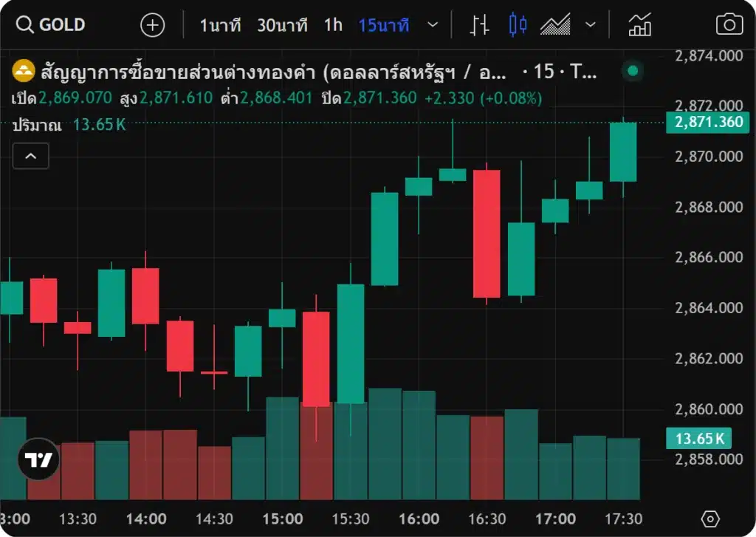This screenshot has width=756, height=537.
Task: Select the active 15นาที interval
Action: pos(383,25)
